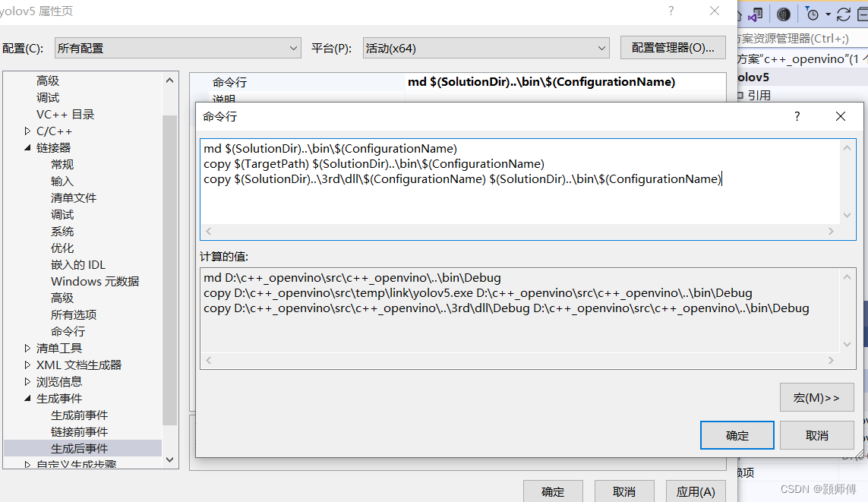The height and width of the screenshot is (502, 868).
Task: Click pending changes clock icon
Action: tap(812, 14)
